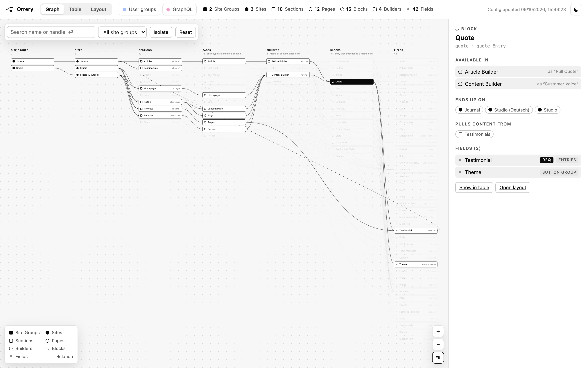Open Show in table link

click(474, 187)
